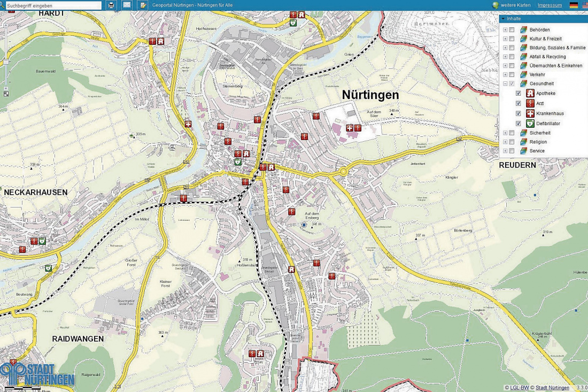Click the zoom-out button below slider
The image size is (588, 392).
[x=6, y=88]
